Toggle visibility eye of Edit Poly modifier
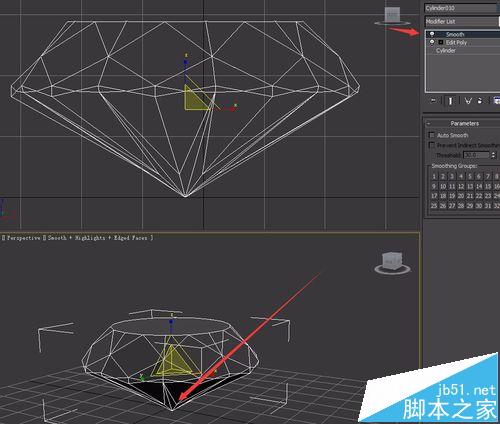Viewport: 500px width, 424px height. (x=432, y=42)
